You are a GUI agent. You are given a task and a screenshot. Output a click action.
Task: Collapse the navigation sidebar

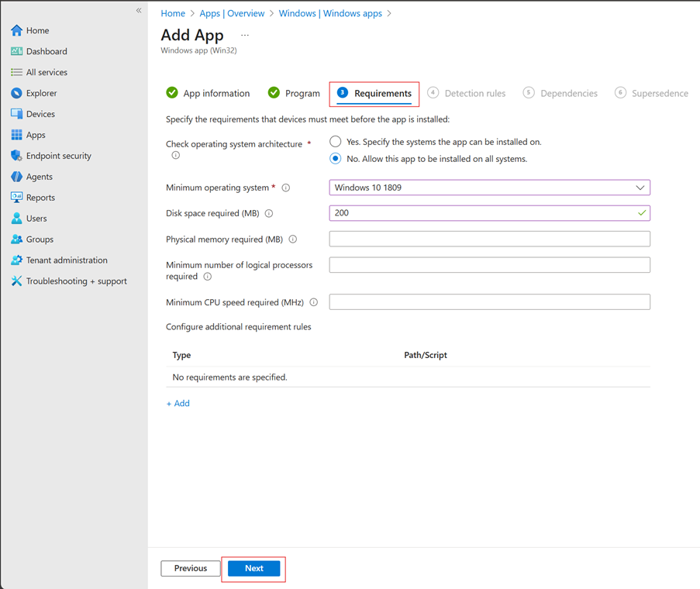tap(139, 11)
